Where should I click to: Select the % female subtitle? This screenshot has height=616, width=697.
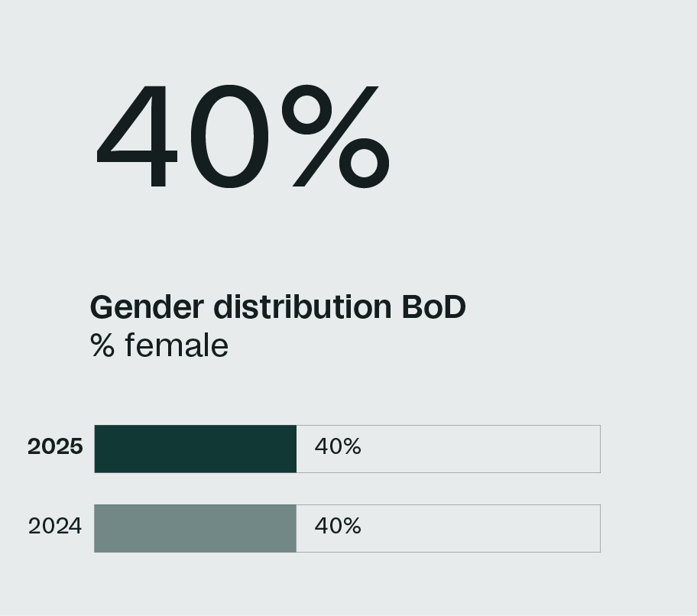(159, 345)
